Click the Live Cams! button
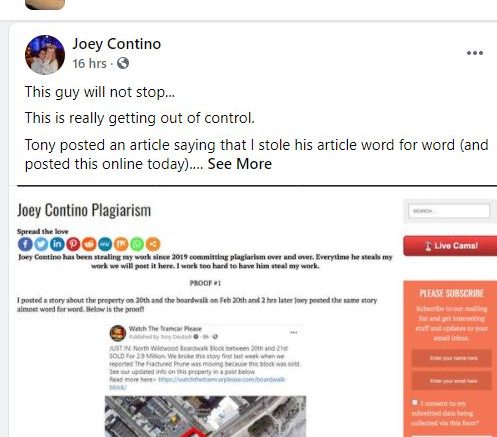 pyautogui.click(x=450, y=246)
